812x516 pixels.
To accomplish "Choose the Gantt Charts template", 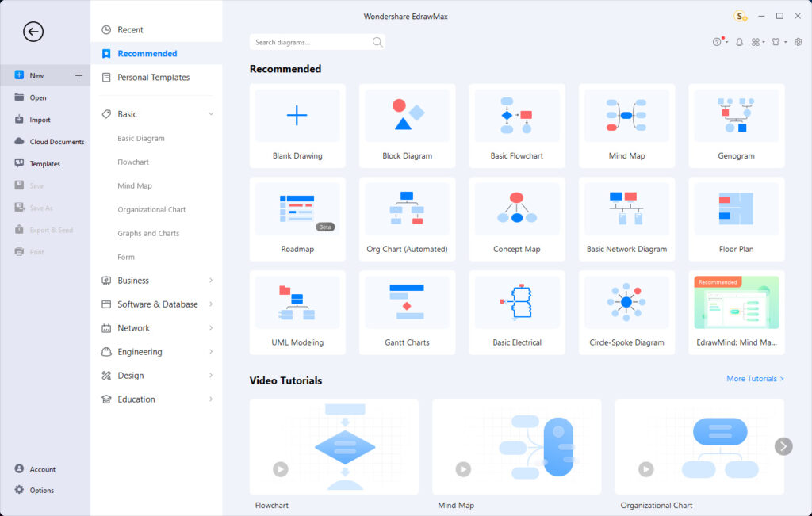I will [x=407, y=312].
